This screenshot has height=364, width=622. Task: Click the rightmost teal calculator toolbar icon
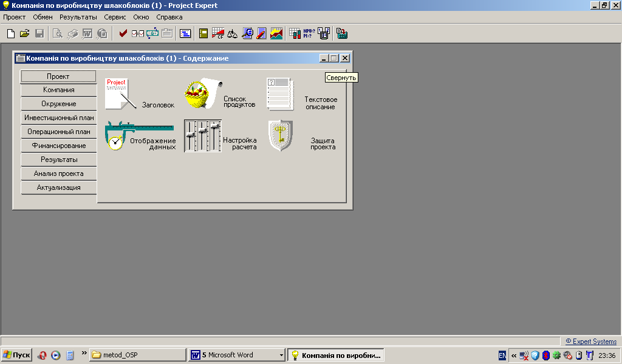click(341, 33)
